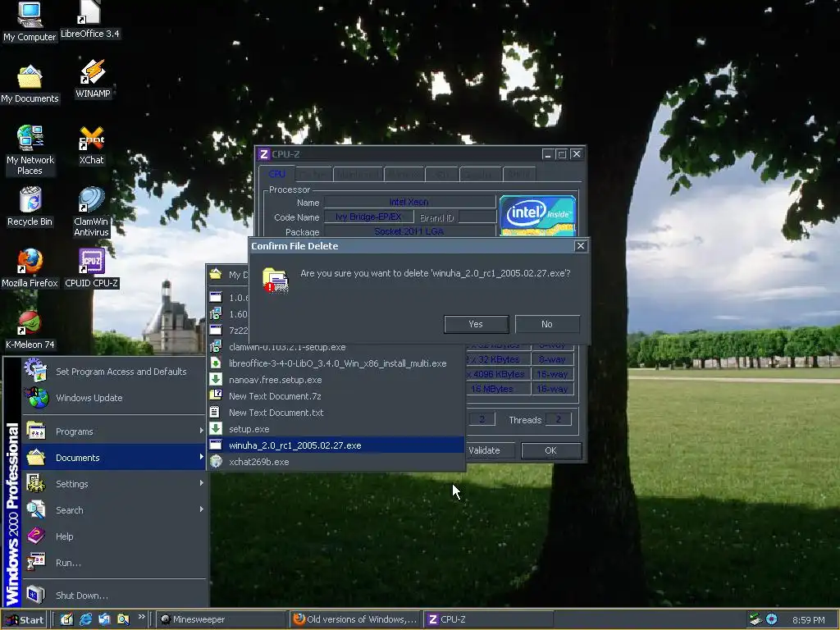
Task: Select the Documents menu entry
Action: 113,458
